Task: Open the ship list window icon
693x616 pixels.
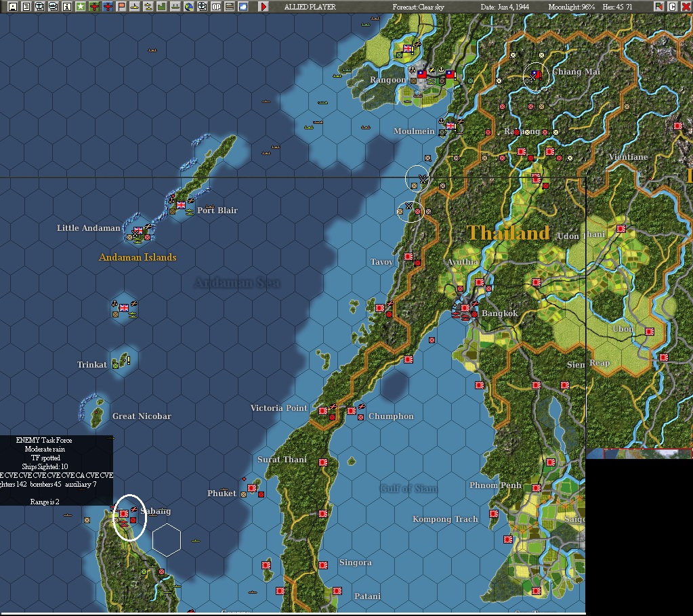Action: click(x=54, y=6)
